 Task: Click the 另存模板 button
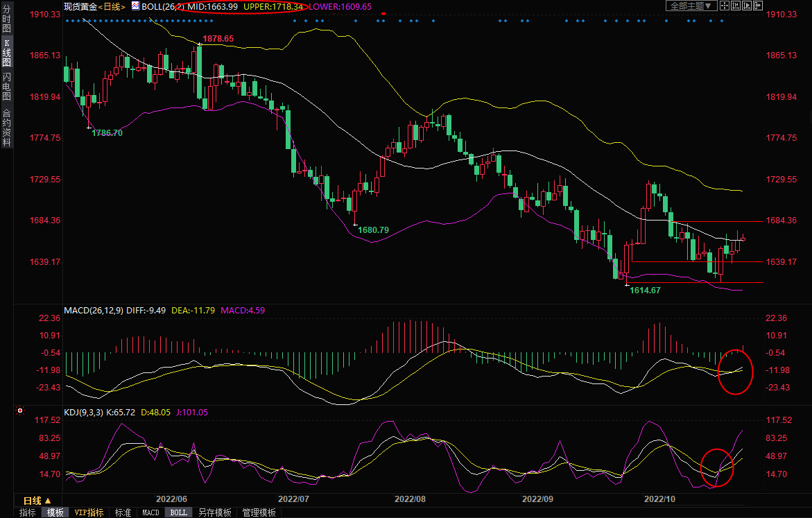tap(214, 512)
